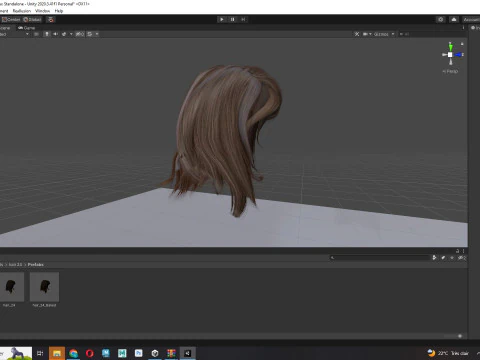480x360 pixels.
Task: Open the active Unity editor taskbar icon
Action: [x=188, y=353]
